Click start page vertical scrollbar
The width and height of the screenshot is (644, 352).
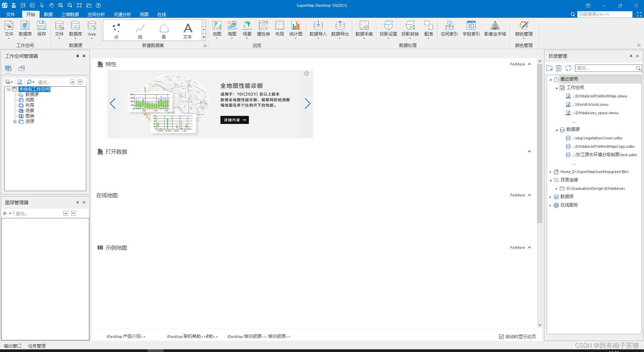[540, 144]
